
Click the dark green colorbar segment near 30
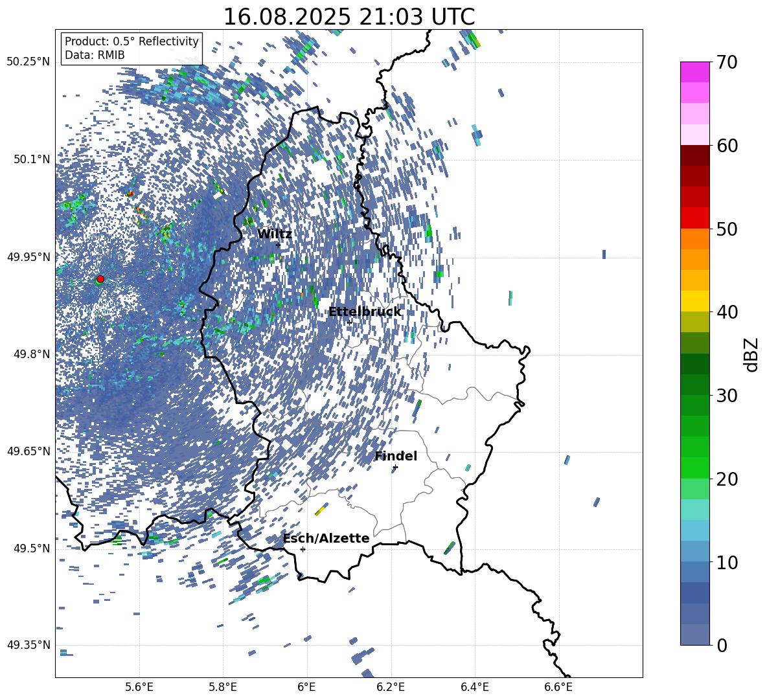(x=694, y=385)
